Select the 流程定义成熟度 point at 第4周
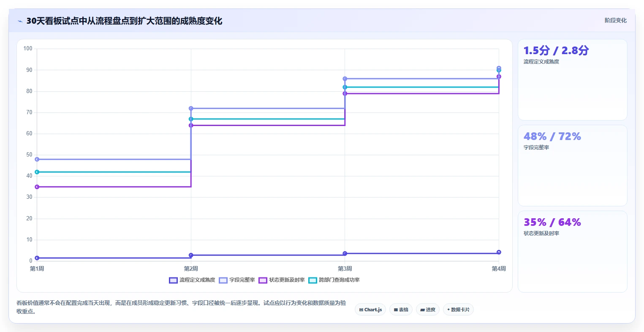Viewport: 644px width, 332px height. [x=499, y=252]
